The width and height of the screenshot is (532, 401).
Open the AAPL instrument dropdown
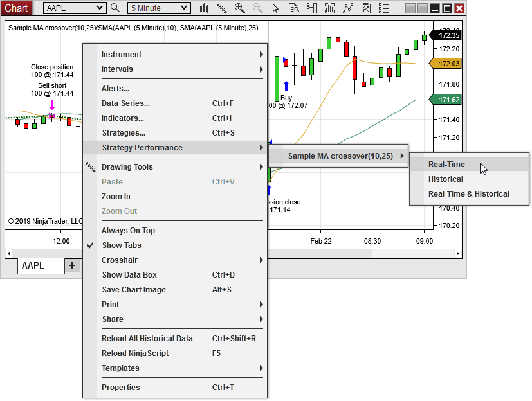coord(74,8)
